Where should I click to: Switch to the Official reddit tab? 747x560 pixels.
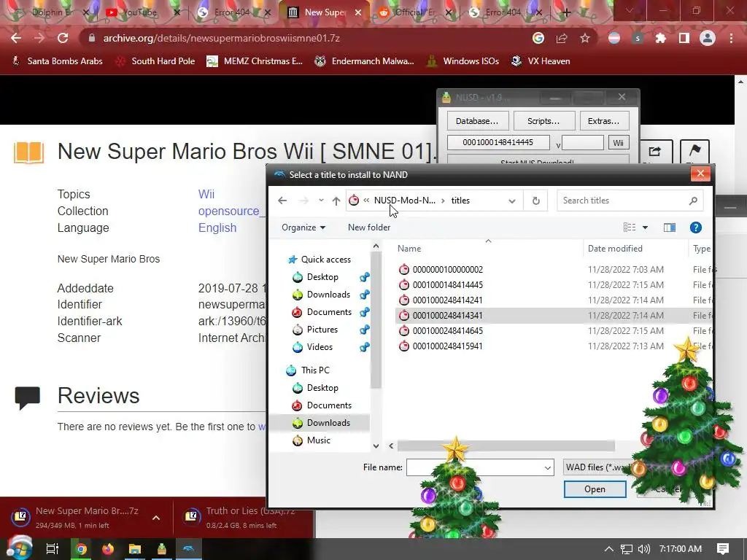pyautogui.click(x=413, y=12)
